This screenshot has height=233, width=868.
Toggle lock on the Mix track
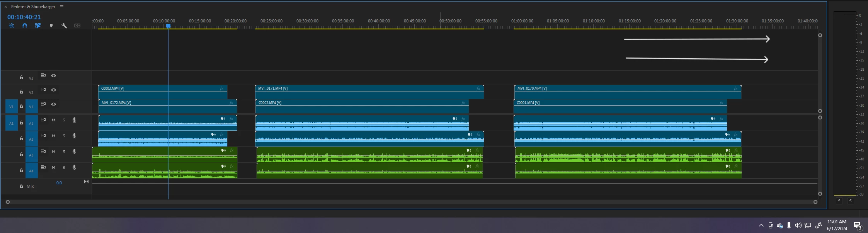point(22,186)
